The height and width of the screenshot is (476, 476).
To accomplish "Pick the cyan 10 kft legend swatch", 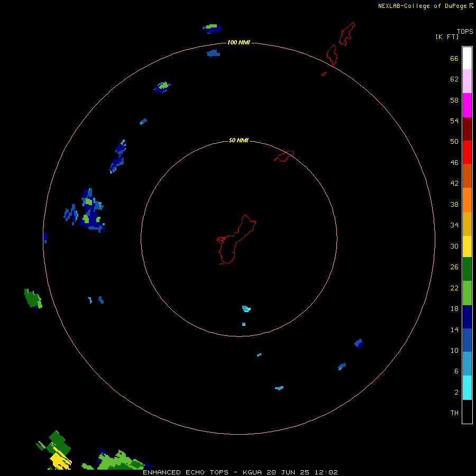I will tap(467, 388).
